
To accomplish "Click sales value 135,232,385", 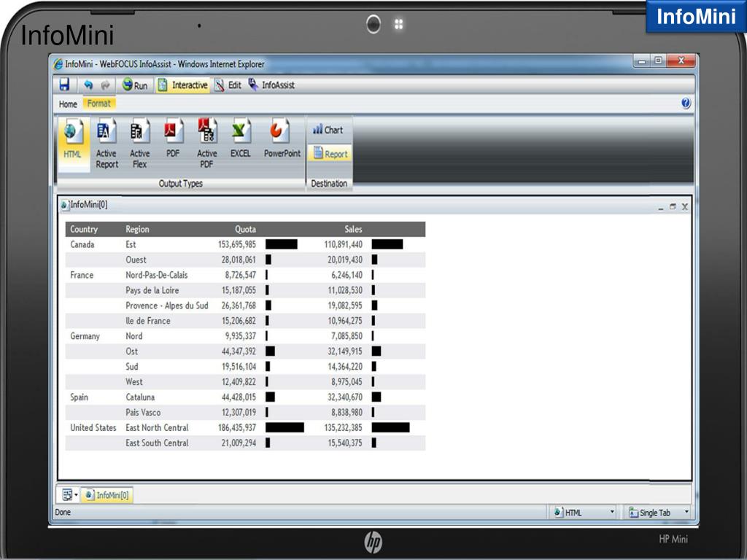I will tap(343, 427).
